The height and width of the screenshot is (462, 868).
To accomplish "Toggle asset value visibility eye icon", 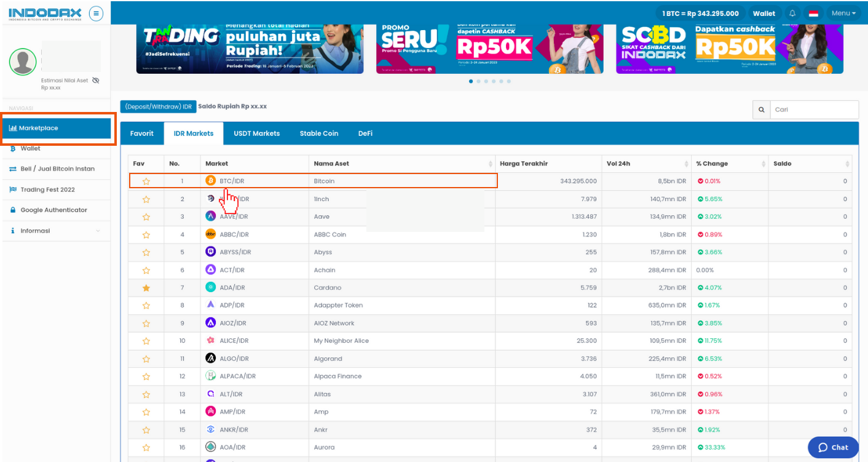I will [x=95, y=81].
